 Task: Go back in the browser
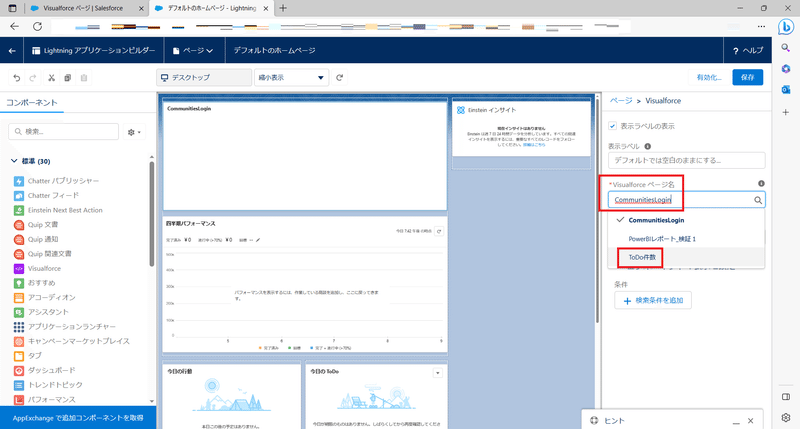(x=14, y=27)
